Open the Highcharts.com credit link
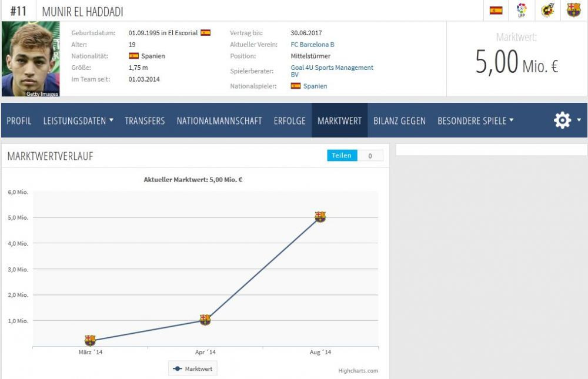 click(358, 371)
